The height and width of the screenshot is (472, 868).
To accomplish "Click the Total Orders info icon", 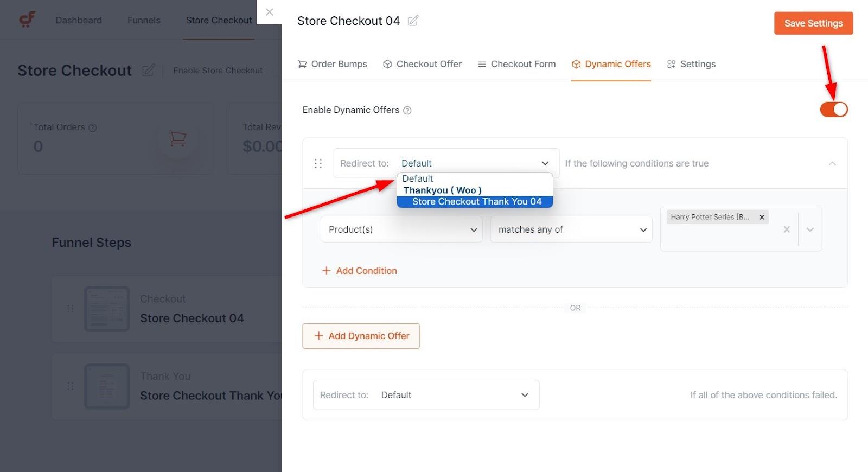I will tap(93, 127).
